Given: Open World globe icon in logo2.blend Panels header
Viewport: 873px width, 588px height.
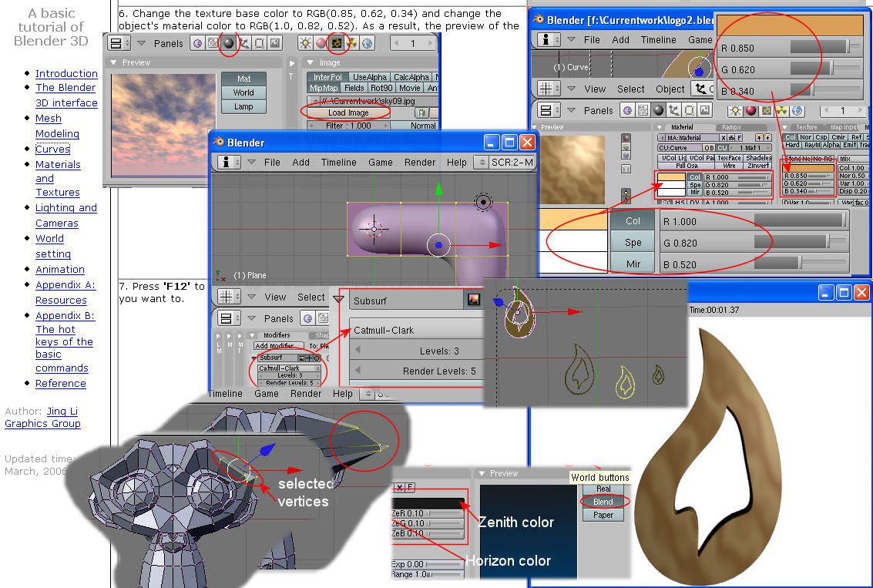Looking at the screenshot, I should (x=797, y=110).
